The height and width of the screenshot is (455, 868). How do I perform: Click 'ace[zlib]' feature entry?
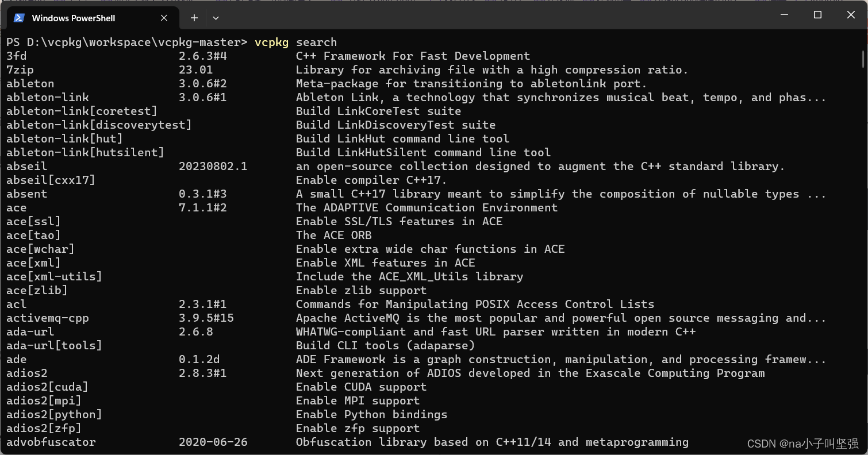[37, 290]
